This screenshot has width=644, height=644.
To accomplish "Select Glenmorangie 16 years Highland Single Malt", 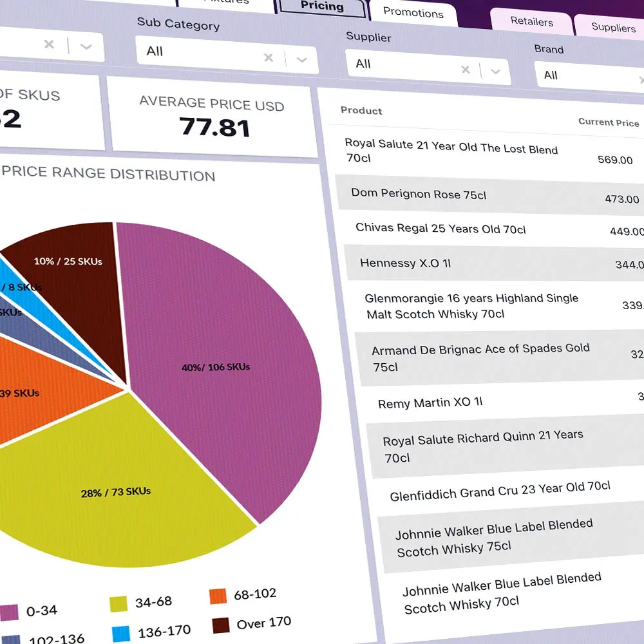I will (498, 306).
